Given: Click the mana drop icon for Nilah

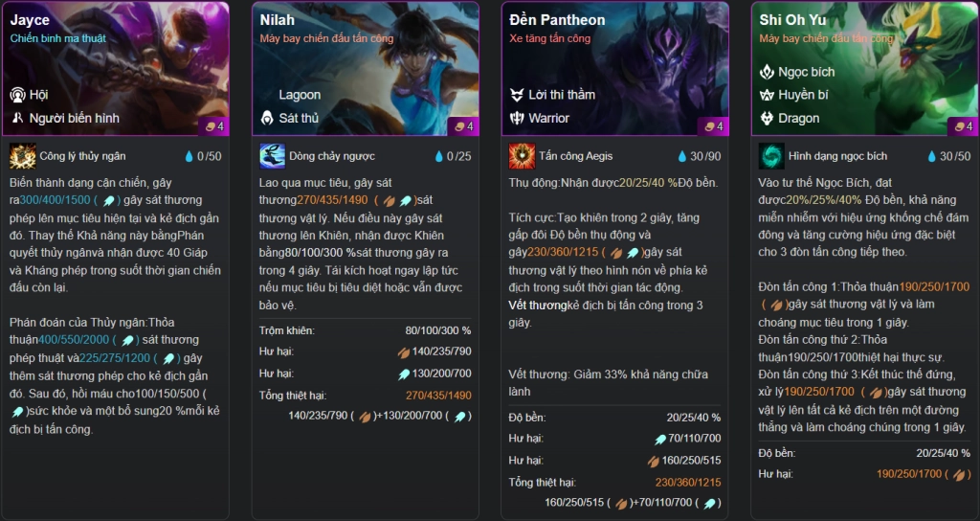Looking at the screenshot, I should 438,156.
